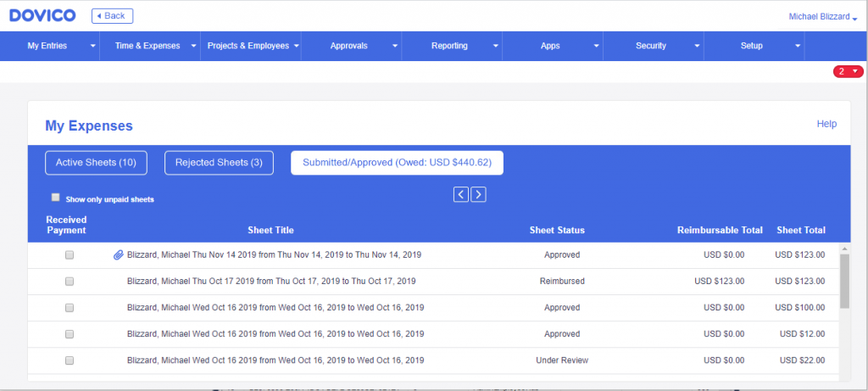Click the Back button
The width and height of the screenshot is (868, 391).
point(113,16)
